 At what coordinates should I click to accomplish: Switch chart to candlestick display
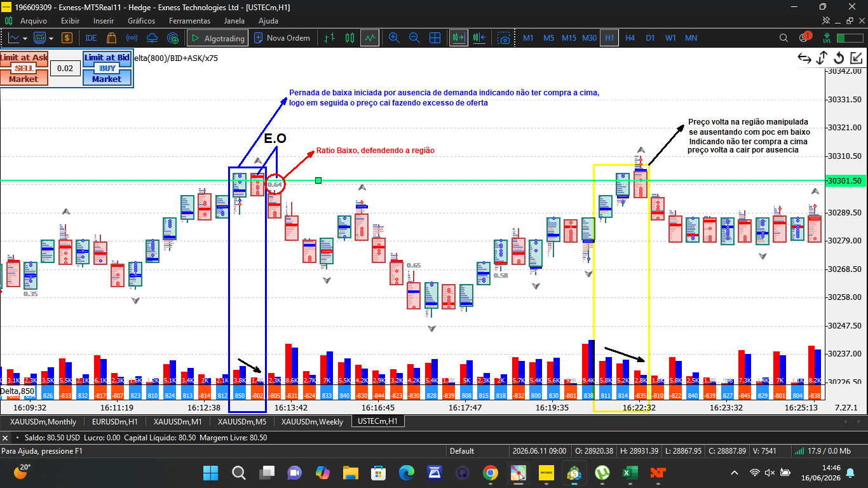[349, 38]
